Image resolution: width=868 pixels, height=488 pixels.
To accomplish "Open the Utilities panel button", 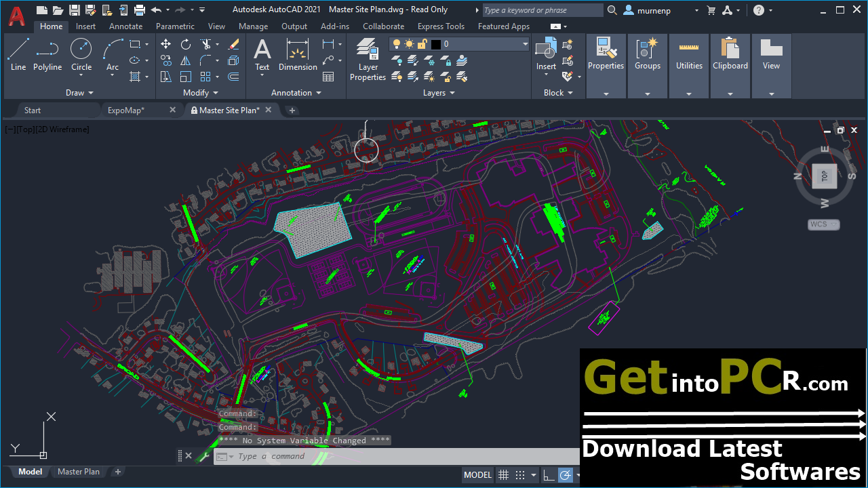I will (689, 66).
